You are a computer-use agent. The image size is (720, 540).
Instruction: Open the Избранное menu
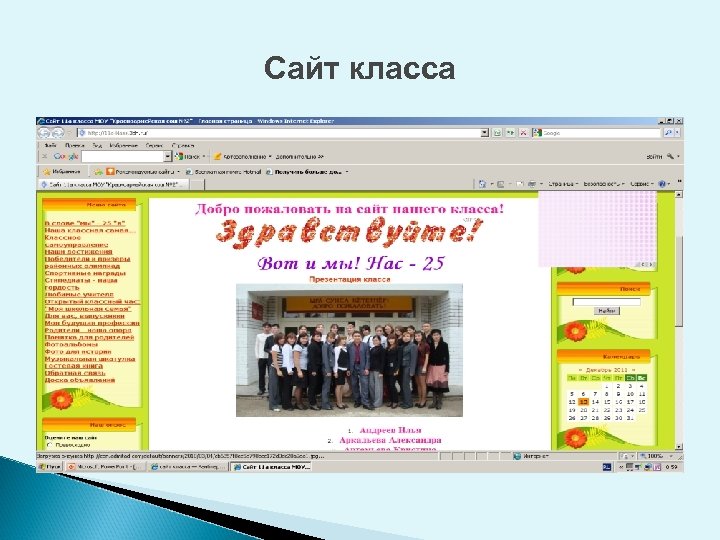pos(124,146)
